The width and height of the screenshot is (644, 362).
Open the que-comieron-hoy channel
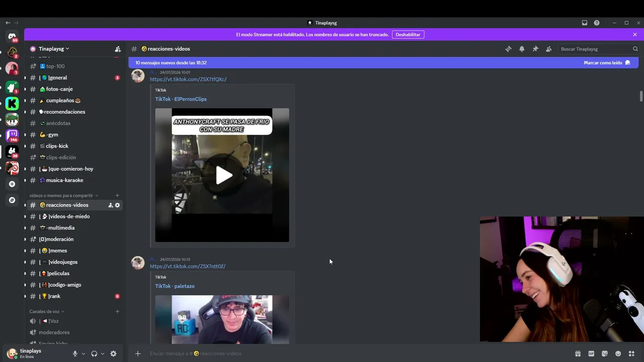[x=74, y=169]
